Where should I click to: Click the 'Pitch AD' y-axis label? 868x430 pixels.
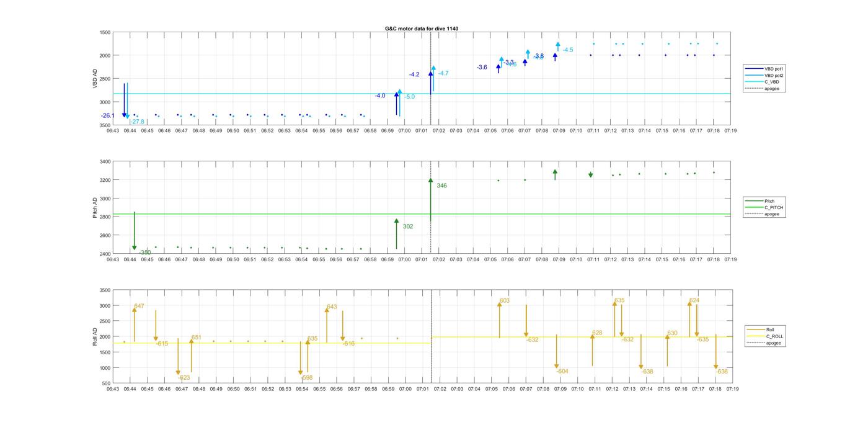pos(95,208)
